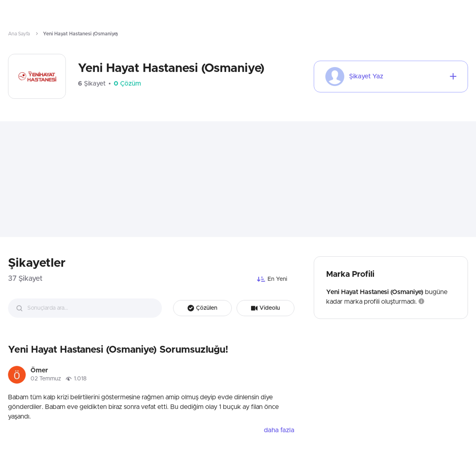Screen dimensions: 476x476
Task: Click the user avatar icon beside Şikayet Yaz
Action: 335,77
